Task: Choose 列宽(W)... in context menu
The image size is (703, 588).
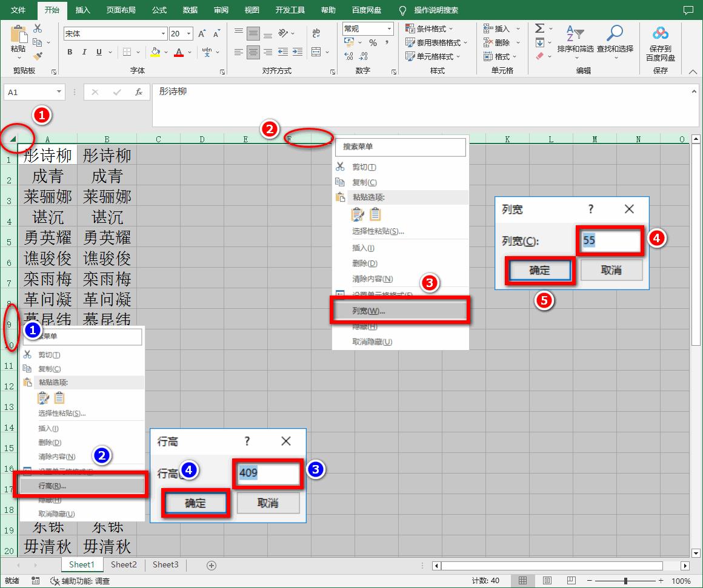Action: click(x=401, y=311)
